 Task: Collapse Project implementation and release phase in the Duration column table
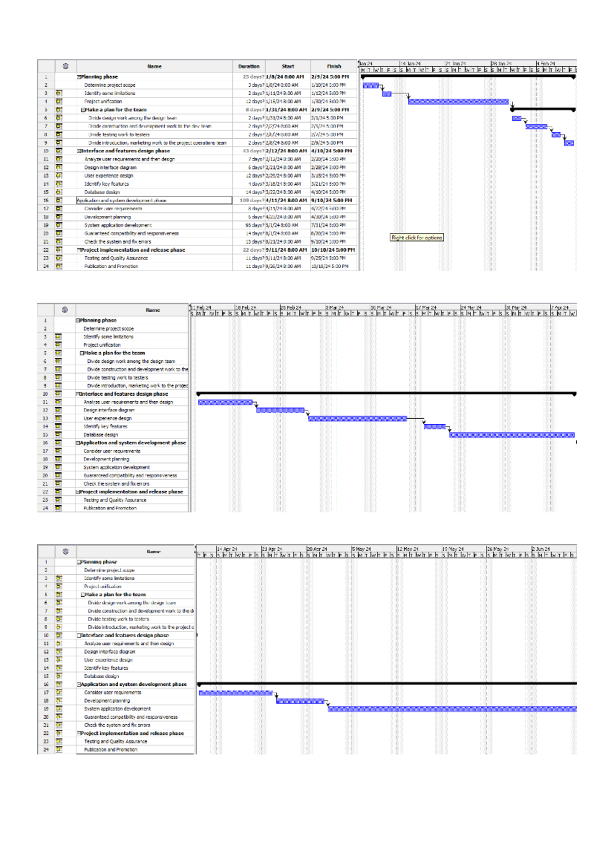[x=79, y=250]
